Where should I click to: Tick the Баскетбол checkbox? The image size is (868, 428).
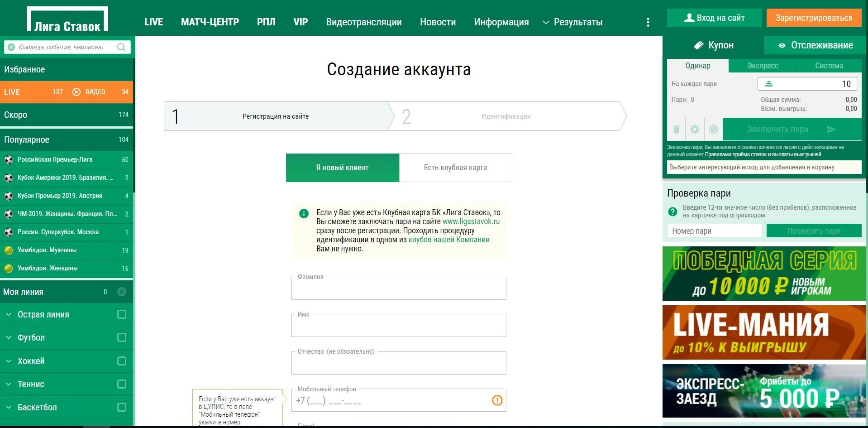(x=122, y=407)
